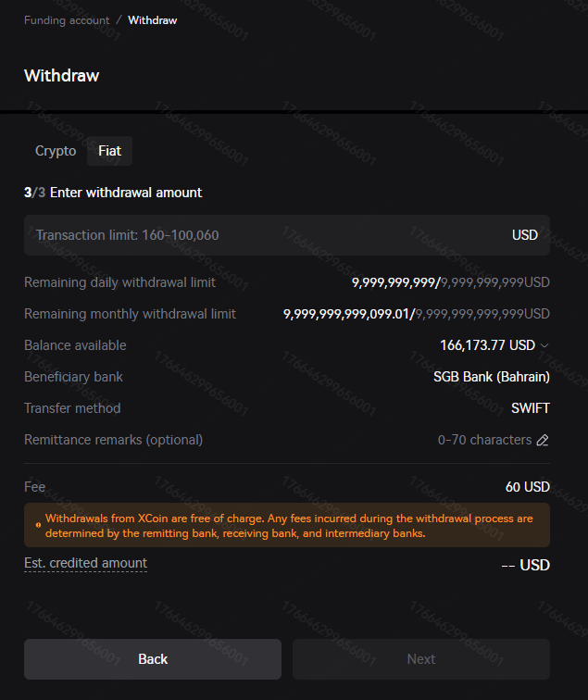
Task: Click the 60 USD fee value
Action: click(527, 486)
